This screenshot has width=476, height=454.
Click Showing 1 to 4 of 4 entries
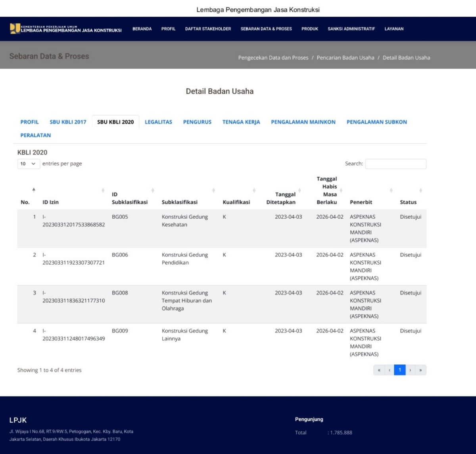click(49, 370)
